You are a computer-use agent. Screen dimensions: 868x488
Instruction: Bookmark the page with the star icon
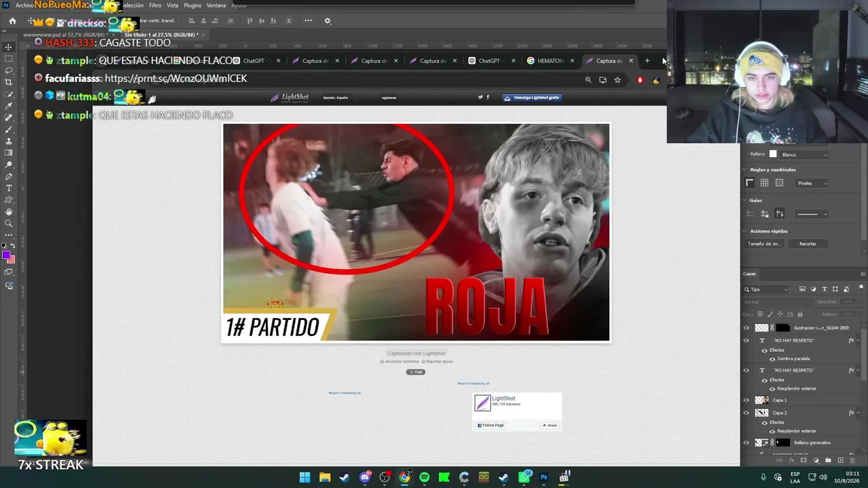click(617, 80)
